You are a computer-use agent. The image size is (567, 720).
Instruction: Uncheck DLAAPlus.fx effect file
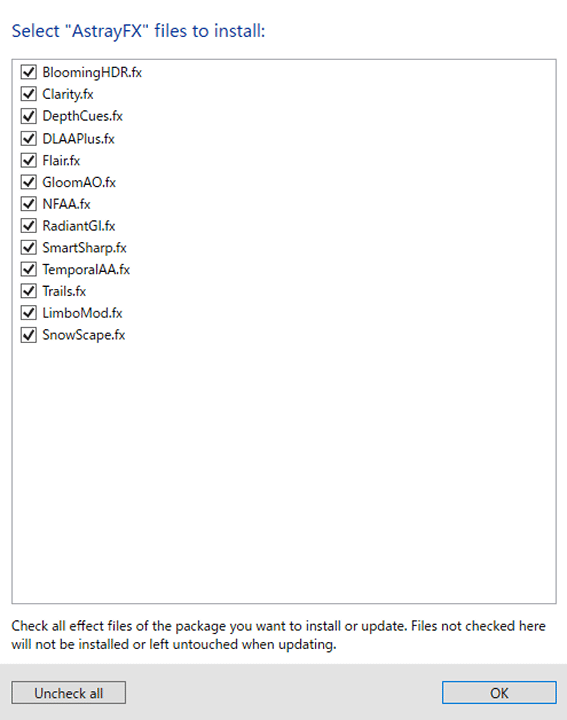pyautogui.click(x=28, y=138)
